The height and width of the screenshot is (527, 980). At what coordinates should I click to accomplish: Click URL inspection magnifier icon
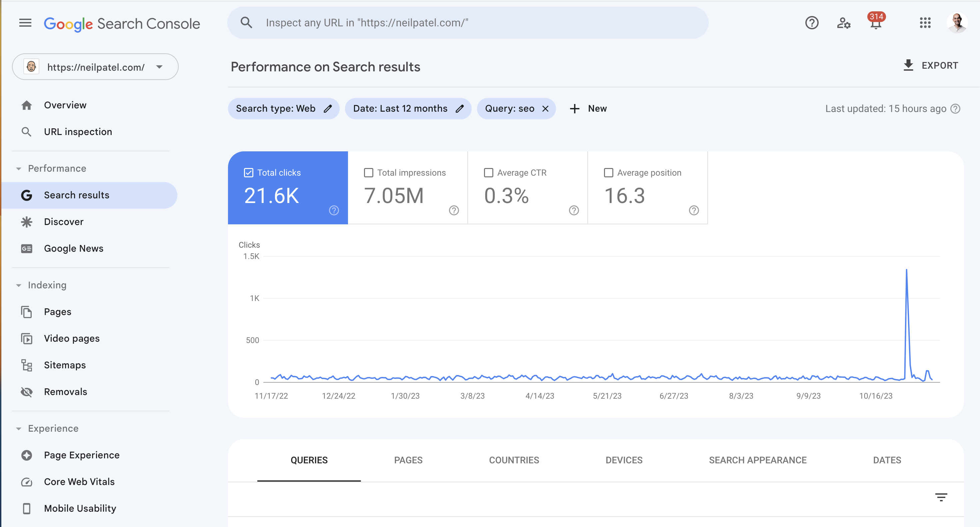[26, 132]
